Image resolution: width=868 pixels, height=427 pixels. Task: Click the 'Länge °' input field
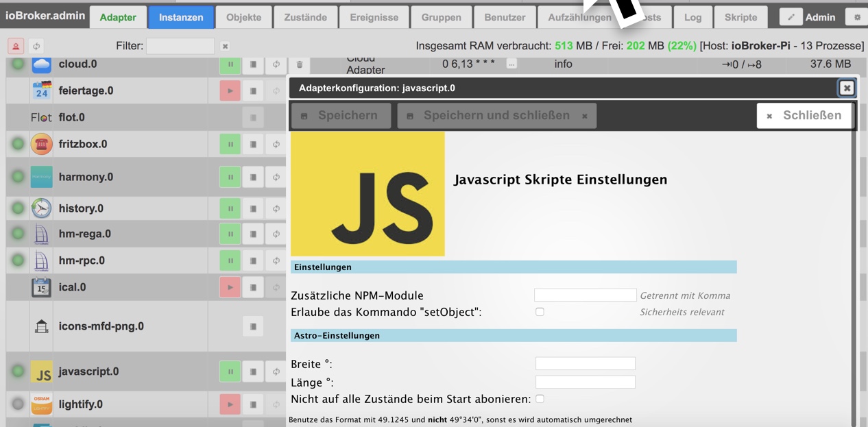pos(586,382)
